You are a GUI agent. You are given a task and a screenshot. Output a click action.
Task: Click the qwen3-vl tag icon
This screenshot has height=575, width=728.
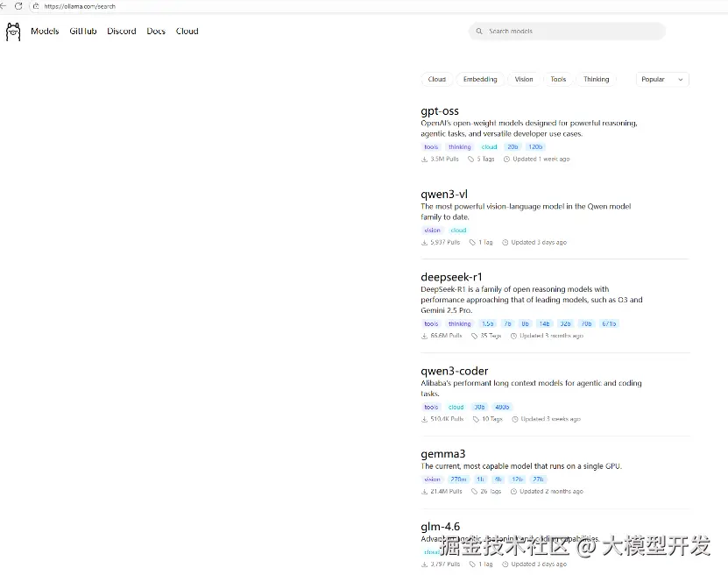pos(472,243)
